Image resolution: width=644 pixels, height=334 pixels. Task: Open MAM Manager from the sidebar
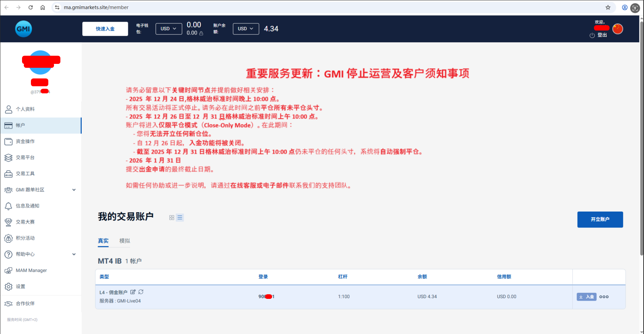pyautogui.click(x=31, y=270)
